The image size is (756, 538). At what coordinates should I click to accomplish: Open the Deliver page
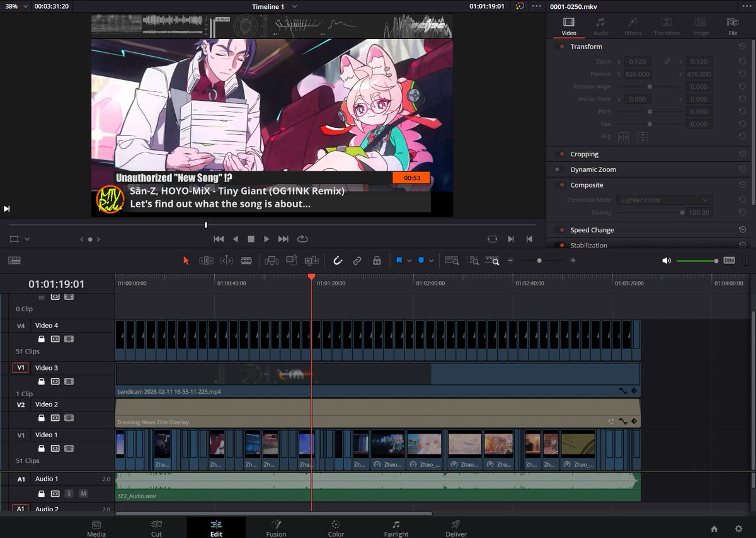tap(455, 528)
